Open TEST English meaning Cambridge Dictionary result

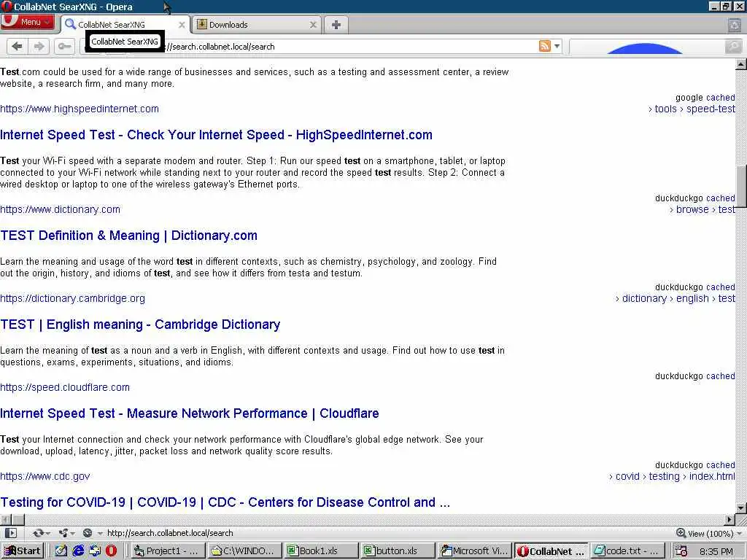tap(140, 324)
